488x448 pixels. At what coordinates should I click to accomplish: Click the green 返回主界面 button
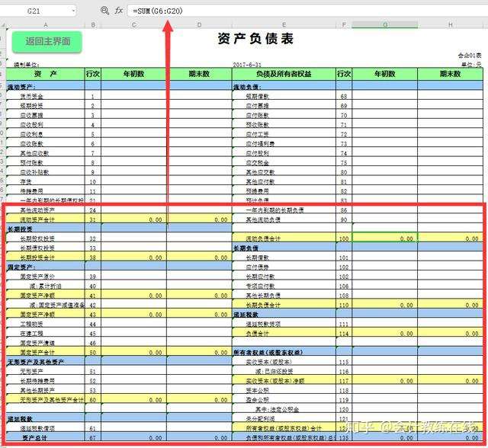click(47, 41)
